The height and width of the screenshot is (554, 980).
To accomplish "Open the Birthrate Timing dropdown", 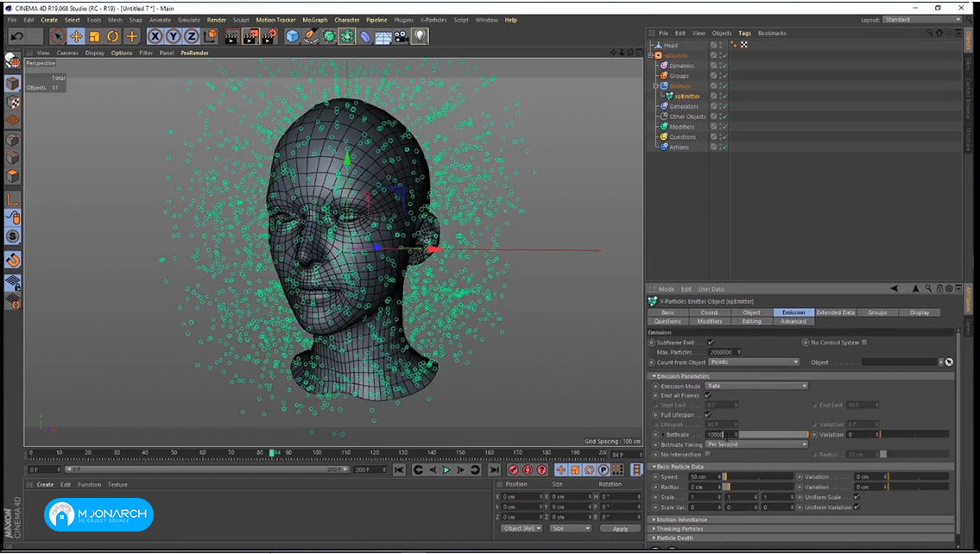I will [x=756, y=444].
